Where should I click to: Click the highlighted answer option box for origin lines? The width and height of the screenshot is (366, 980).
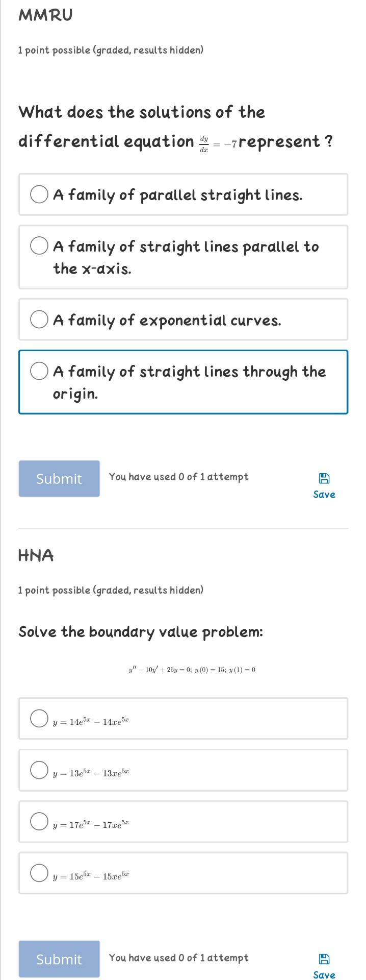coord(182,382)
